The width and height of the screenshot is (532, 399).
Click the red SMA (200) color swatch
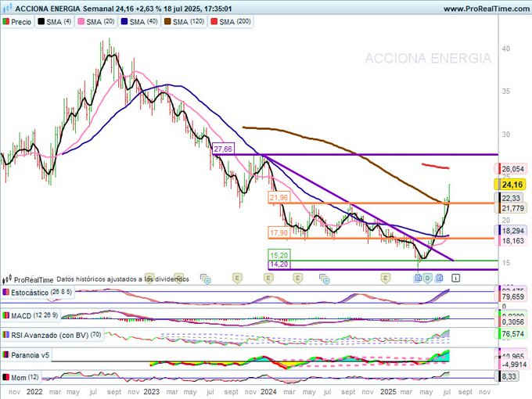pyautogui.click(x=214, y=22)
